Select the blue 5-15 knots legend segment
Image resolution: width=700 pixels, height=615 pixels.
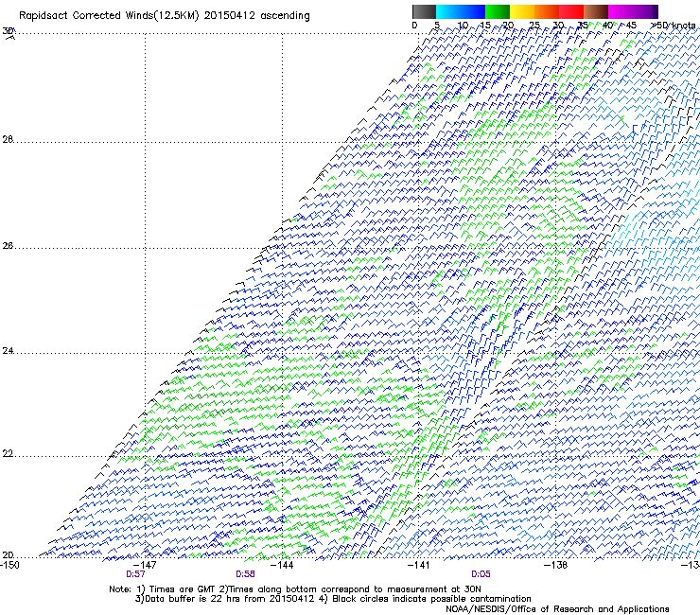tap(461, 11)
